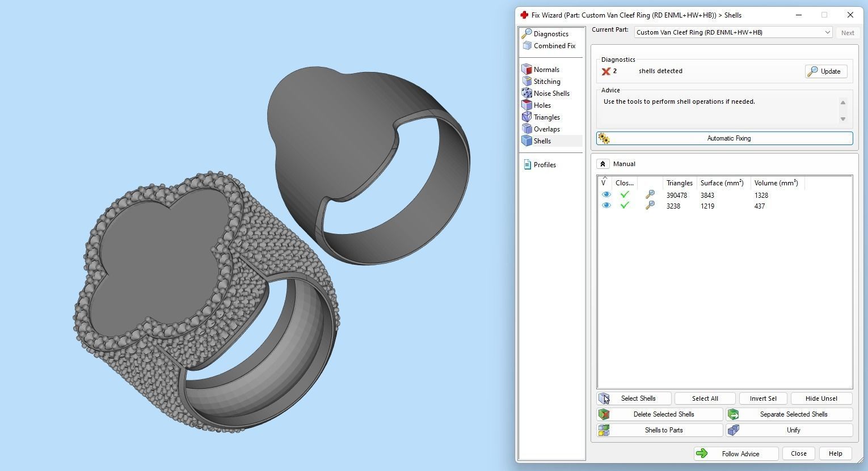The height and width of the screenshot is (471, 868).
Task: Open Help for Fix Wizard
Action: [x=835, y=453]
